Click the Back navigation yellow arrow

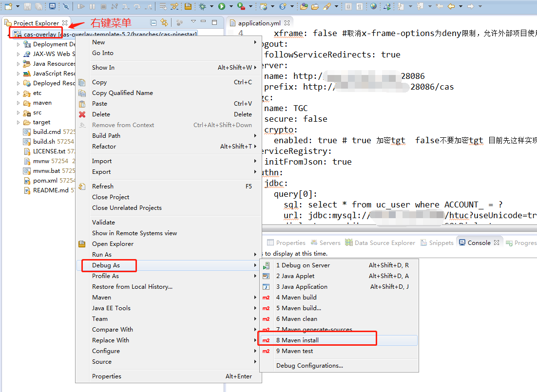451,6
